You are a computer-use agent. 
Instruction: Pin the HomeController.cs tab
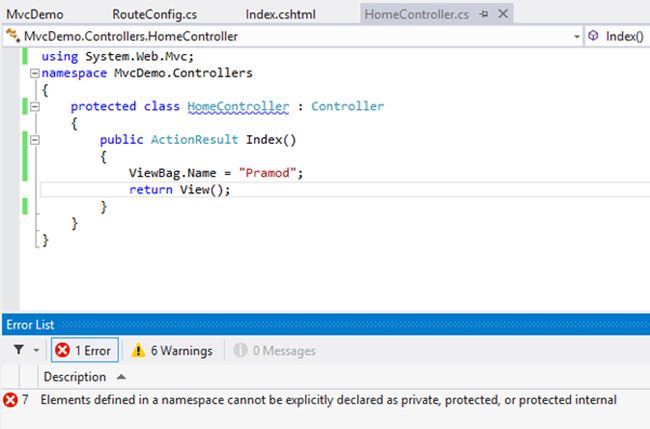483,14
